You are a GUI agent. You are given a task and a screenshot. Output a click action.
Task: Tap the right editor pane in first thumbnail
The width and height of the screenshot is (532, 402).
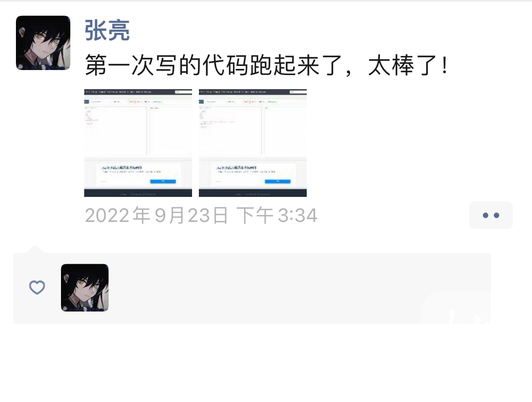[x=171, y=131]
